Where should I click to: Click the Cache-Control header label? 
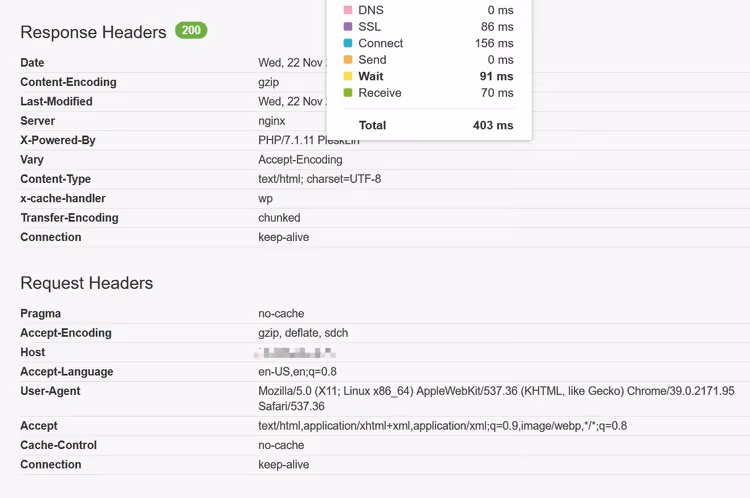(x=58, y=445)
